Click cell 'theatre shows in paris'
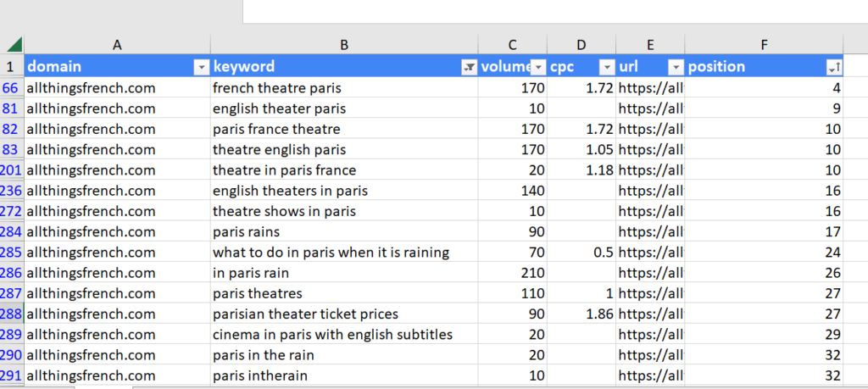This screenshot has width=868, height=389. coord(344,211)
